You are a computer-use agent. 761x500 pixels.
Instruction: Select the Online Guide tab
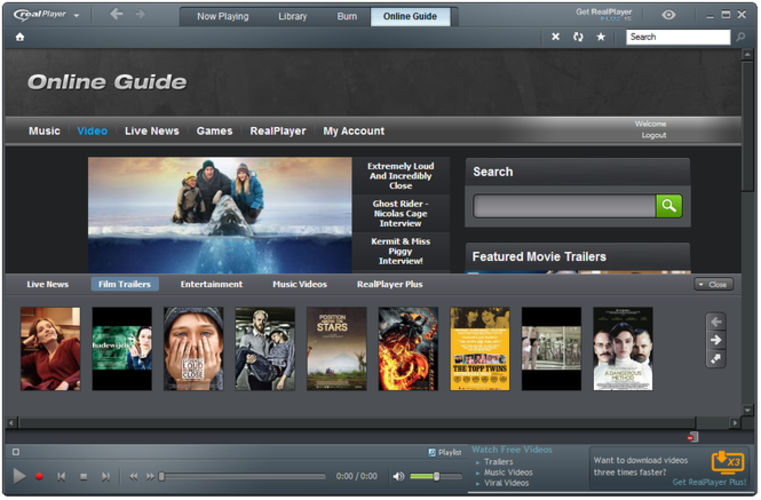pyautogui.click(x=410, y=17)
